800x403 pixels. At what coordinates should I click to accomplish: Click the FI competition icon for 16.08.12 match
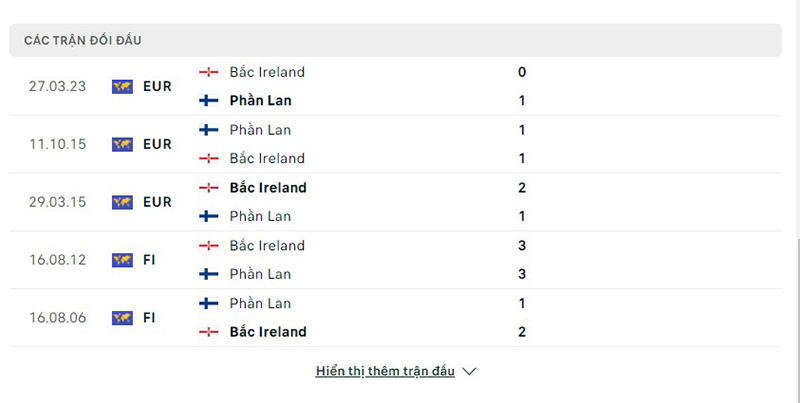click(x=122, y=260)
